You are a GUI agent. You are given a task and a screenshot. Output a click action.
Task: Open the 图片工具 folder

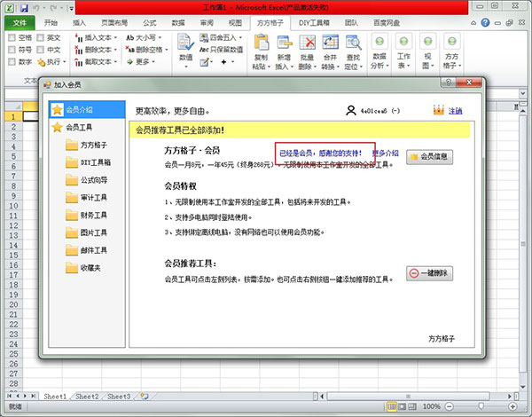(x=86, y=232)
